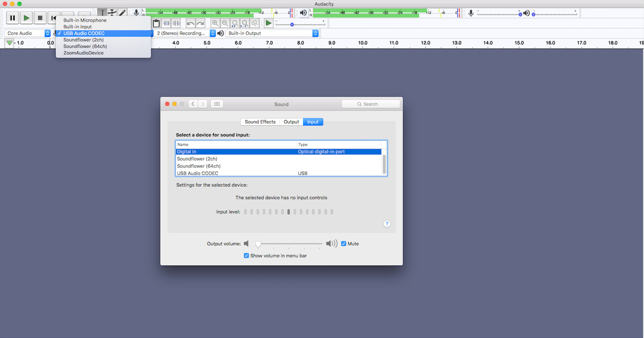The height and width of the screenshot is (338, 644).
Task: Show all preferences grid button
Action: (x=217, y=104)
